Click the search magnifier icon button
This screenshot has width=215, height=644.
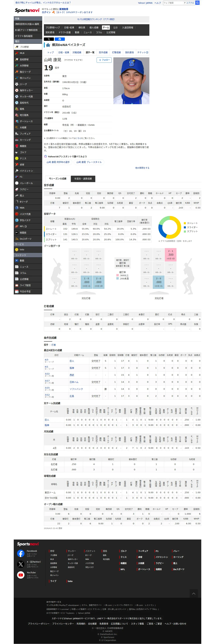pyautogui.click(x=197, y=3)
